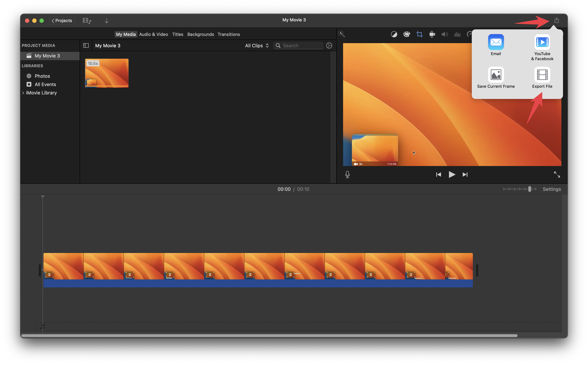Select Save Current Frame option
This screenshot has width=588, height=365.
[496, 78]
